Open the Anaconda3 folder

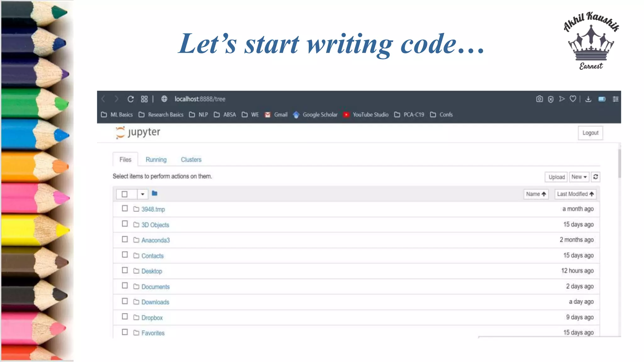click(x=155, y=240)
